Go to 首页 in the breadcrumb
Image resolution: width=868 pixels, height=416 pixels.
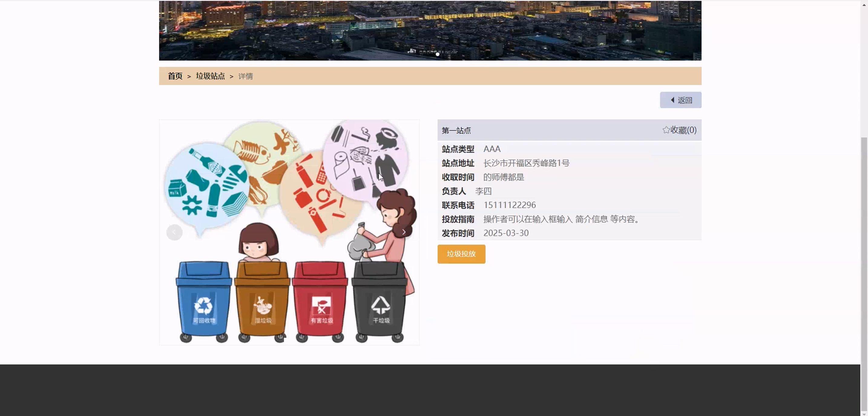(x=175, y=76)
